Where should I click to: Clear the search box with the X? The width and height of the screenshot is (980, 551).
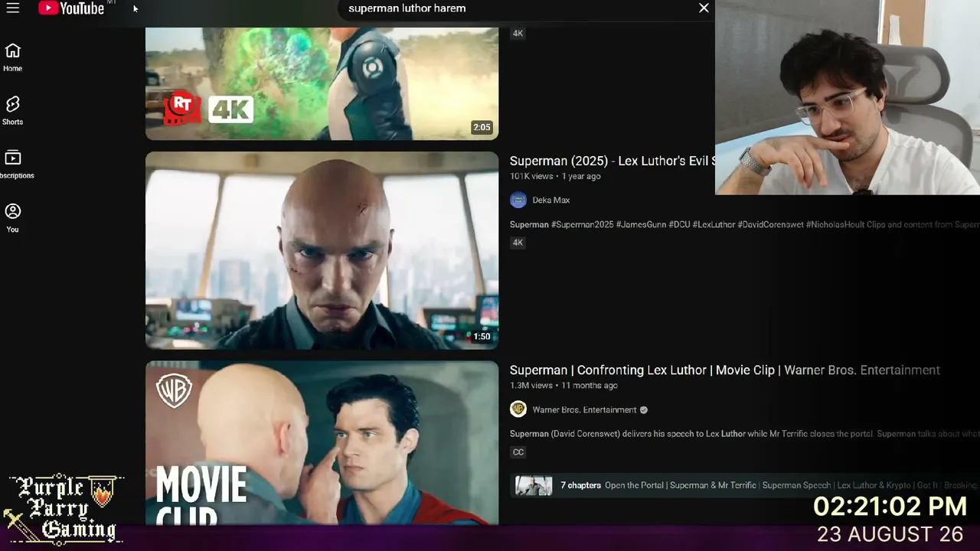coord(704,8)
